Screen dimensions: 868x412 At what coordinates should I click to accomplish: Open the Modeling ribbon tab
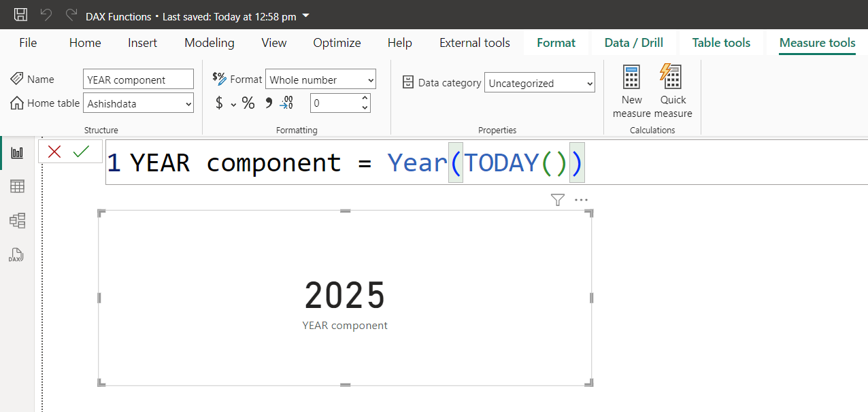209,43
